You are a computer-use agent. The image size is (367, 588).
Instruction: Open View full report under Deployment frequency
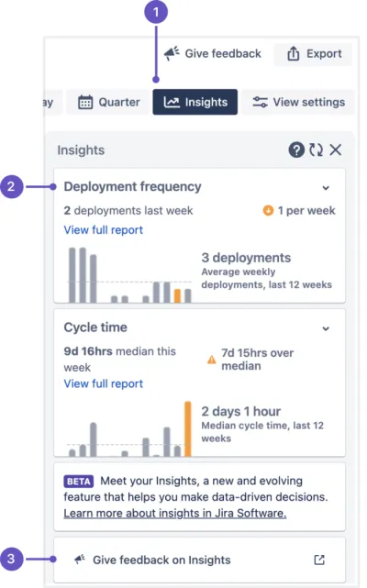coord(103,230)
